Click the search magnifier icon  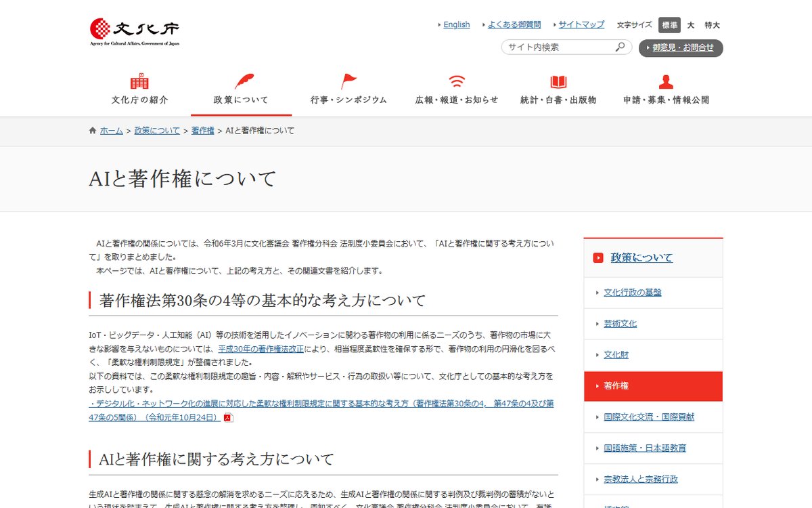click(620, 47)
